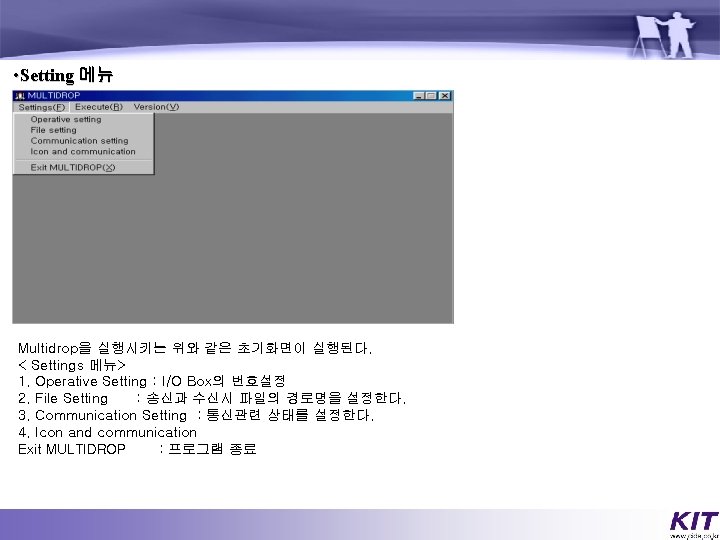
Task: Close the MULTIDROP window
Action: pyautogui.click(x=444, y=96)
